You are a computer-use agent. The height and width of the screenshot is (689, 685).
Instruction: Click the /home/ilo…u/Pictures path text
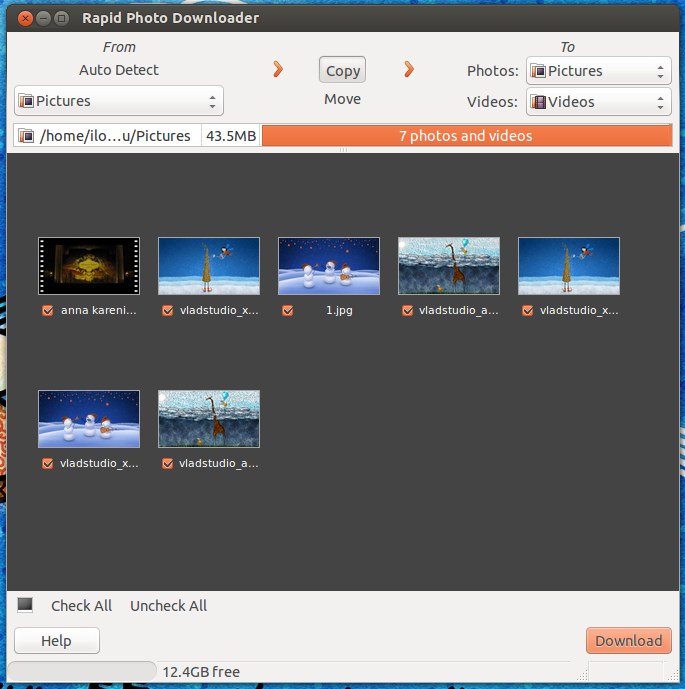[x=115, y=136]
